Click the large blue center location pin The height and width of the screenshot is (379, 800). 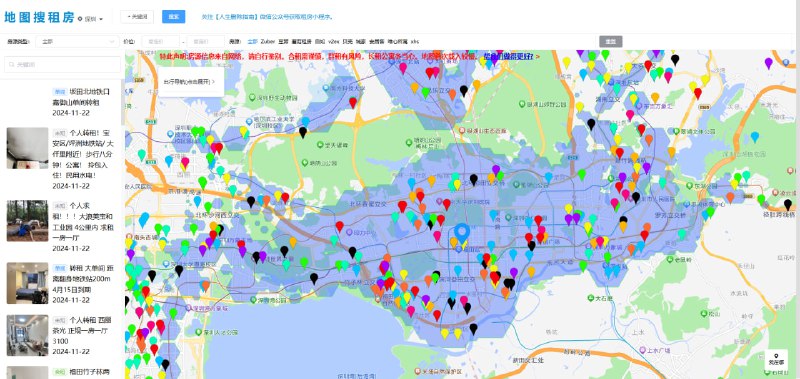pos(462,233)
